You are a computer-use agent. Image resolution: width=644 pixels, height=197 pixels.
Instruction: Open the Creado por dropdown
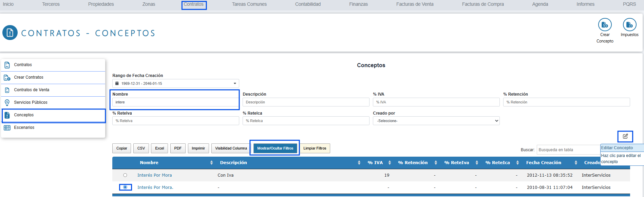436,121
